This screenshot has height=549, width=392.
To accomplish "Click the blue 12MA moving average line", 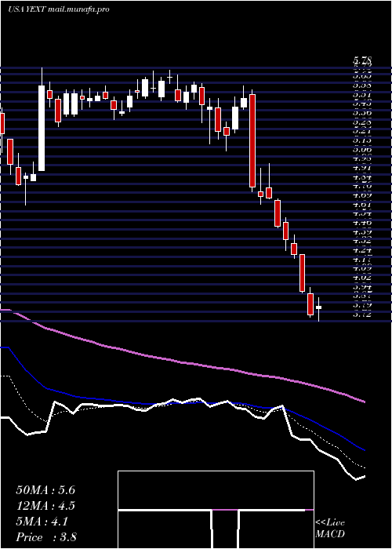I will (x=182, y=403).
